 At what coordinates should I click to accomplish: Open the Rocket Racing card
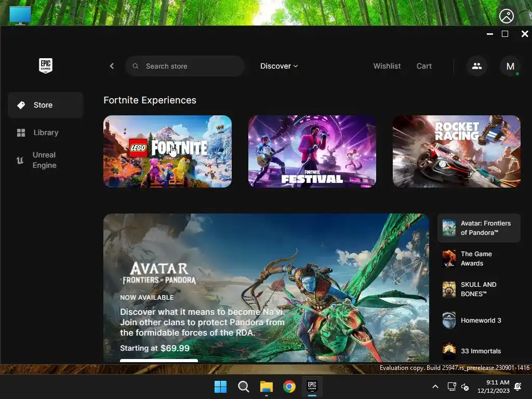[x=457, y=151]
